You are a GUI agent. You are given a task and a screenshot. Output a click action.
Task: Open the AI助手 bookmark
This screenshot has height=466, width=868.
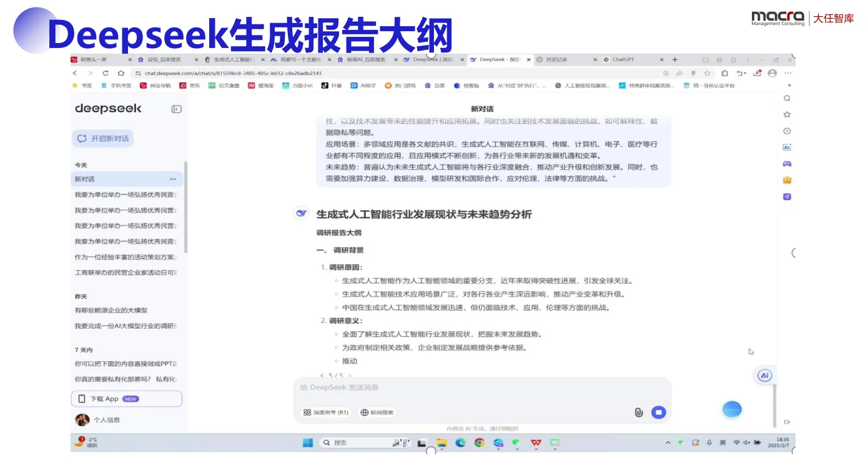tap(363, 85)
